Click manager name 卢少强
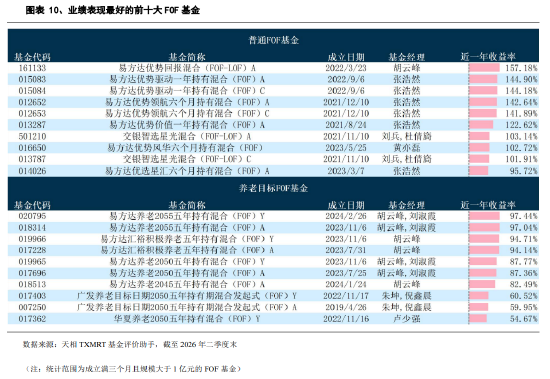The image size is (550, 379). (x=407, y=319)
